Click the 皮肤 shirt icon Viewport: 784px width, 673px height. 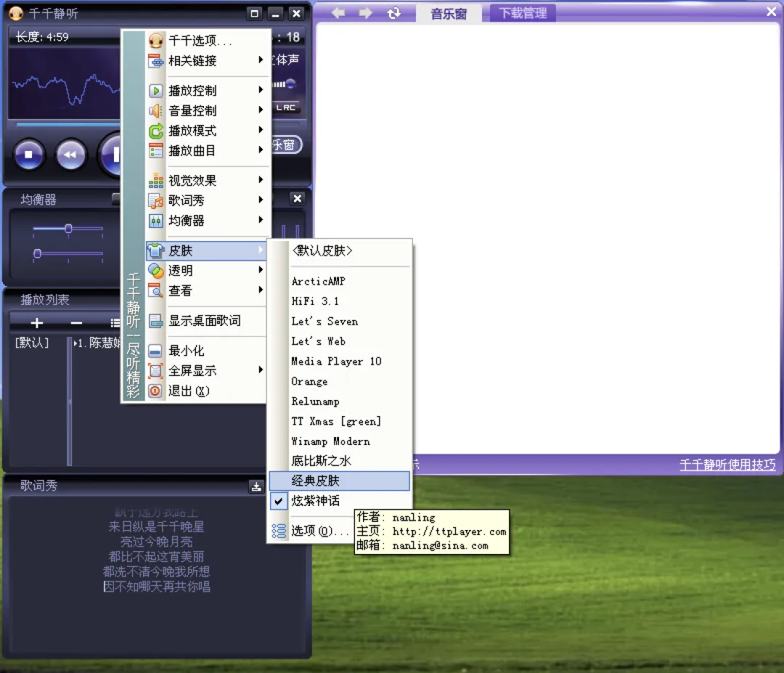pos(155,250)
